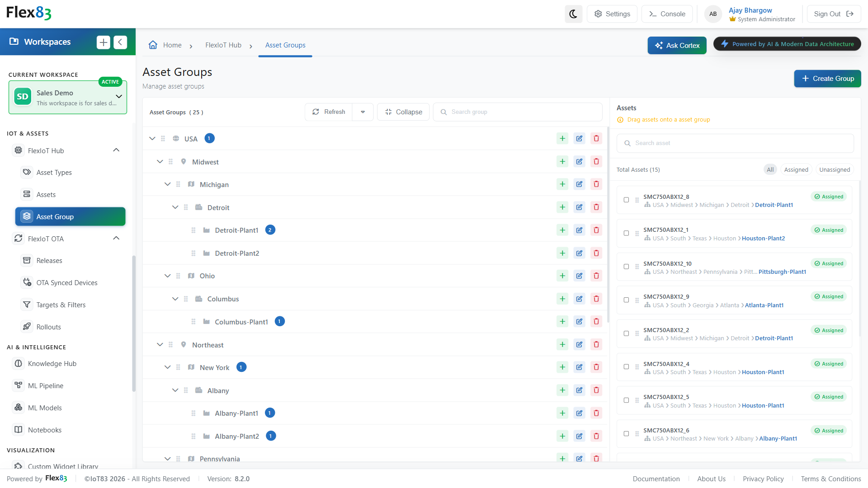Delete the Midwest group trash icon
Image resolution: width=868 pixels, height=488 pixels.
[x=596, y=162]
